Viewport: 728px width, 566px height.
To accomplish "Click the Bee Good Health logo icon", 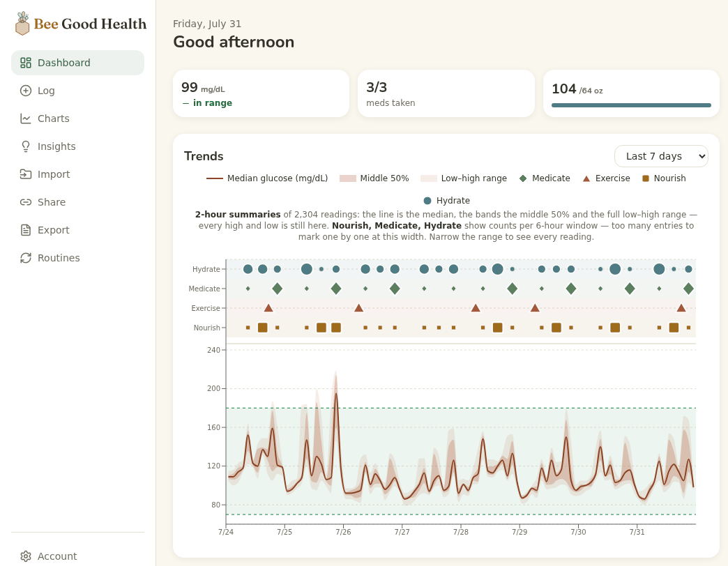I will pyautogui.click(x=22, y=24).
